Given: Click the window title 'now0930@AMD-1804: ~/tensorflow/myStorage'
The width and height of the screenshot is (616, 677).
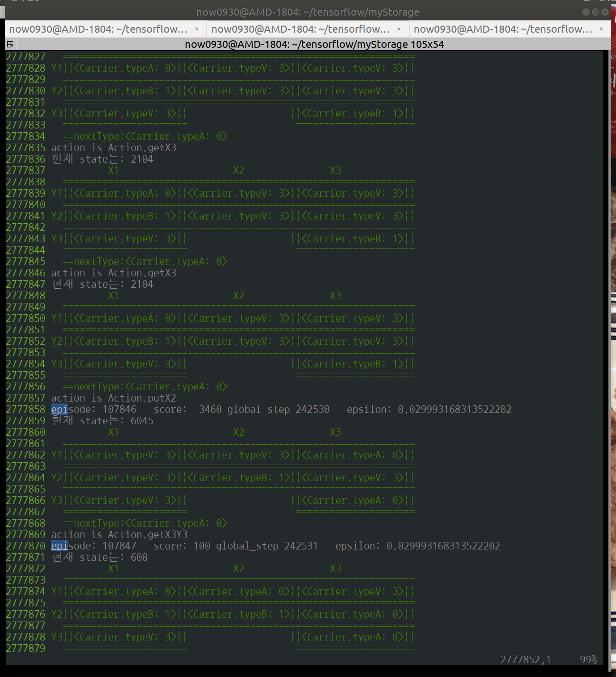Looking at the screenshot, I should 308,12.
